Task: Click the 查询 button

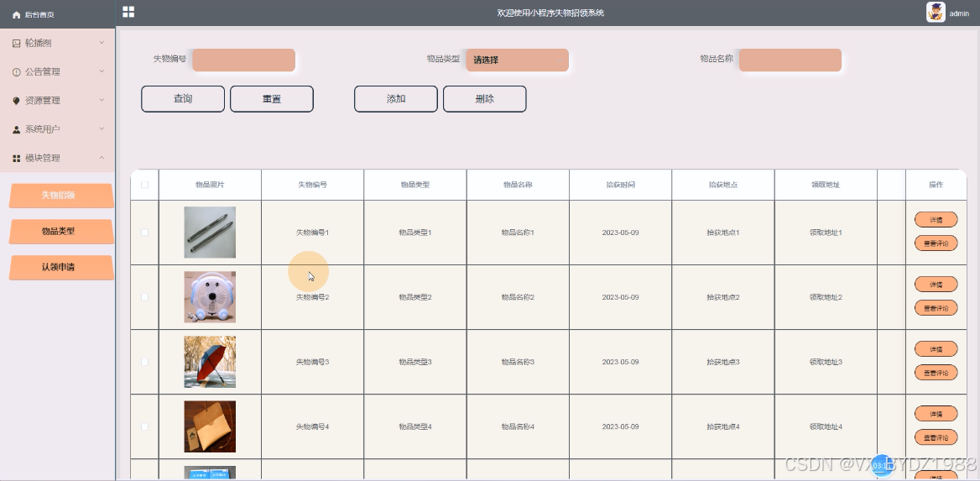Action: (183, 99)
